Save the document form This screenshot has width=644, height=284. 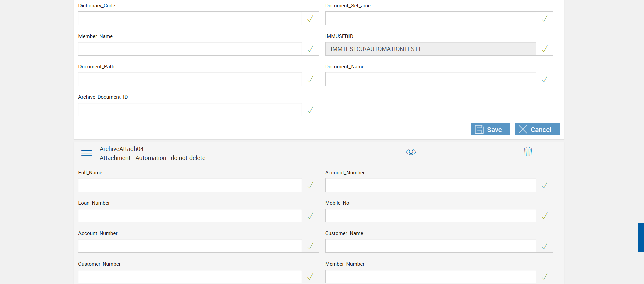coord(490,129)
